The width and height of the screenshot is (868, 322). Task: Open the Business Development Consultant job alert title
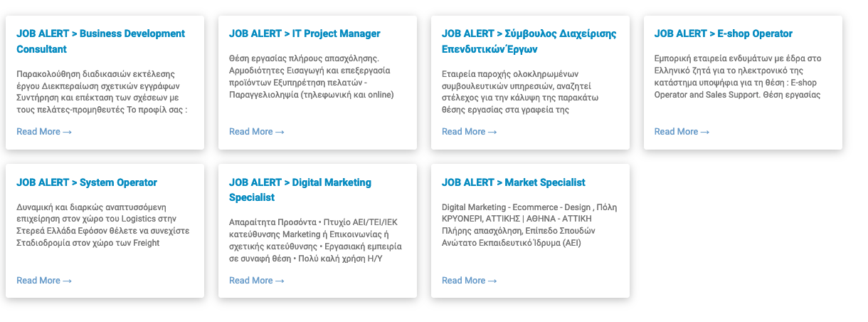click(x=100, y=41)
